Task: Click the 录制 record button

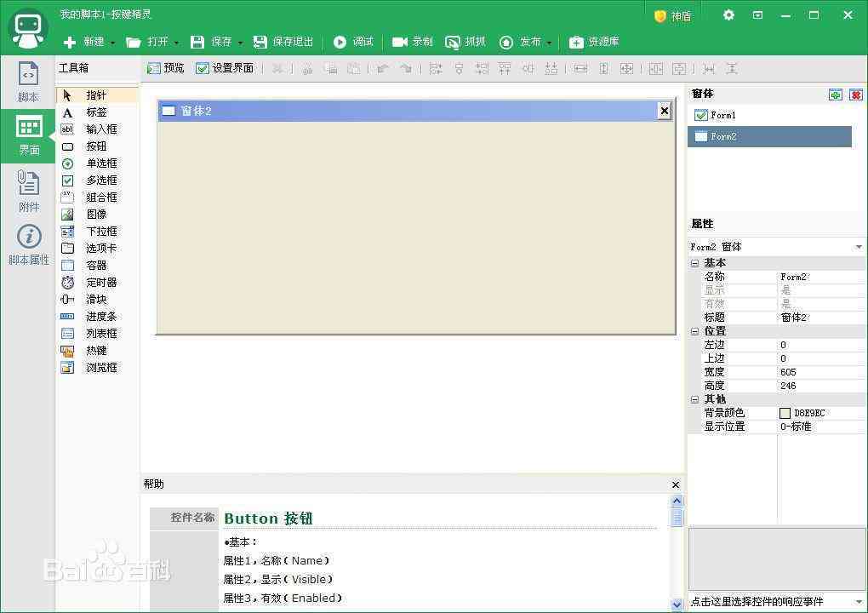Action: click(x=413, y=42)
